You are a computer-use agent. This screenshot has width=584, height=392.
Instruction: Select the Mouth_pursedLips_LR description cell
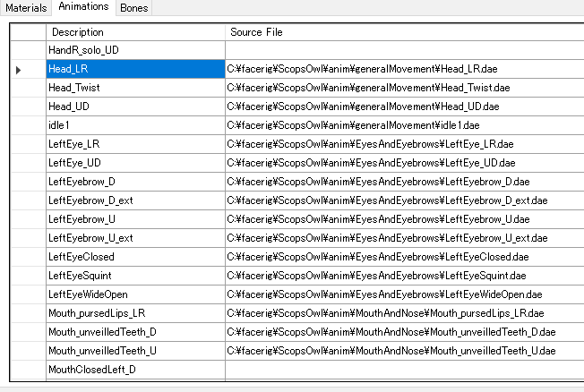(x=134, y=313)
